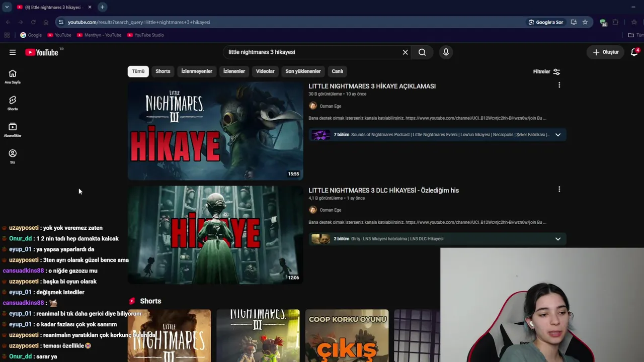The height and width of the screenshot is (362, 644).
Task: Reload the page with the browser refresh icon
Action: tap(33, 22)
